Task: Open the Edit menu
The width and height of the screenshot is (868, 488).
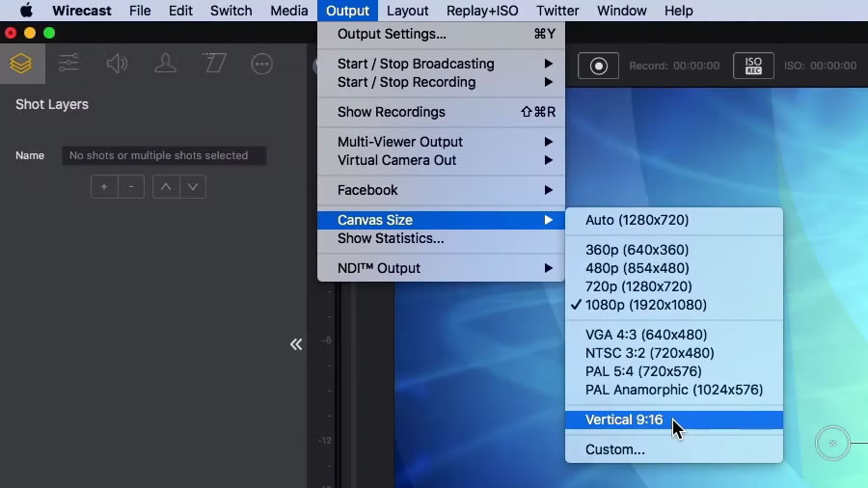Action: pyautogui.click(x=180, y=11)
